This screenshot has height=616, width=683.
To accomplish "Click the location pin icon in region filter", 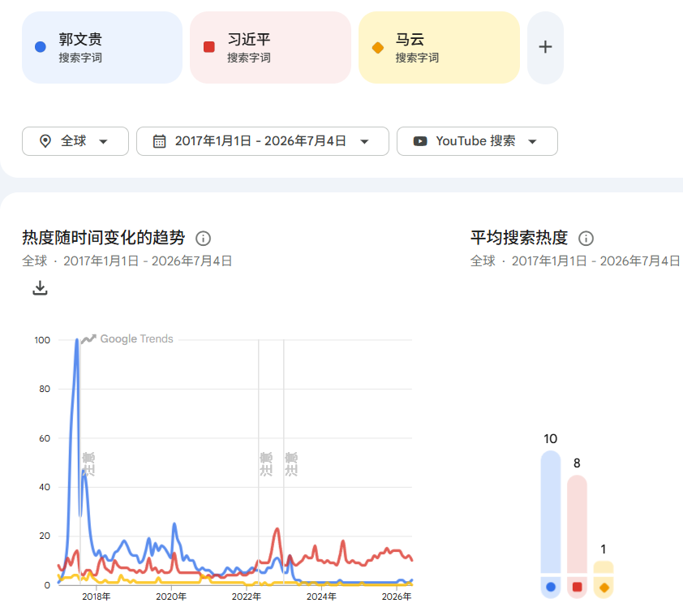I will pyautogui.click(x=45, y=141).
